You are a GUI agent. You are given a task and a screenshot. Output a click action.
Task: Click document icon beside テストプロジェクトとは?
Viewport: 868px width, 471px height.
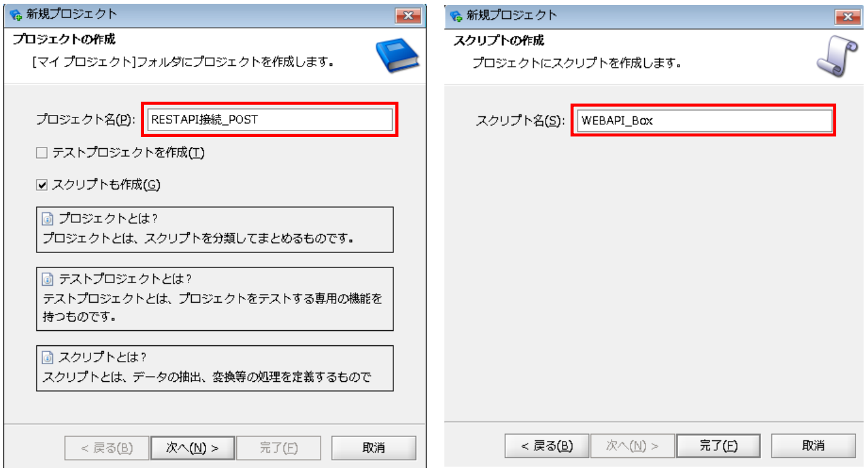48,278
